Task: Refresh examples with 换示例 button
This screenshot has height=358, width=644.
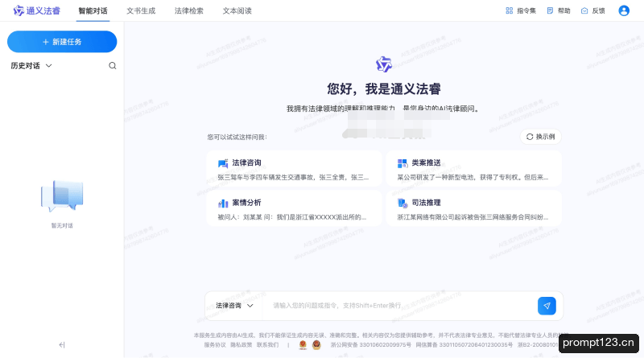Action: coord(540,137)
